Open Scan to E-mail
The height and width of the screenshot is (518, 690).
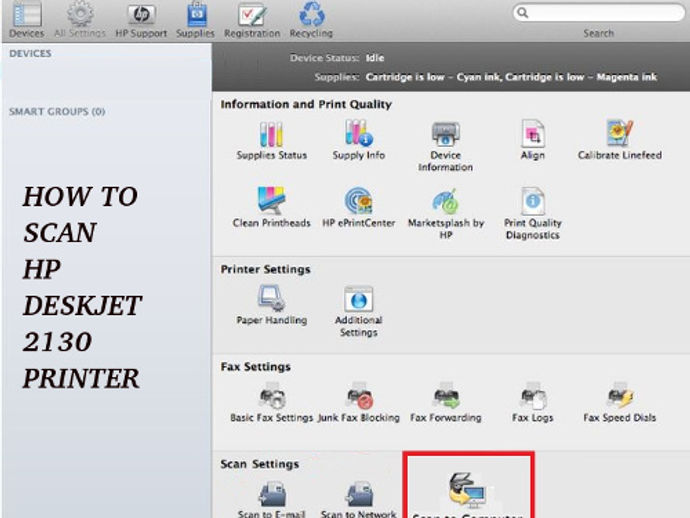(x=272, y=500)
